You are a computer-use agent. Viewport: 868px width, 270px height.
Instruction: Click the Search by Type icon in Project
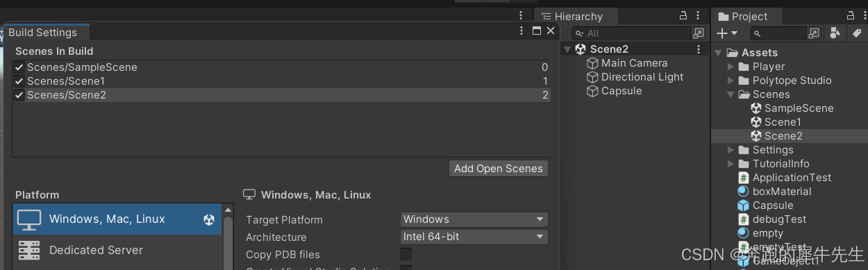point(835,33)
